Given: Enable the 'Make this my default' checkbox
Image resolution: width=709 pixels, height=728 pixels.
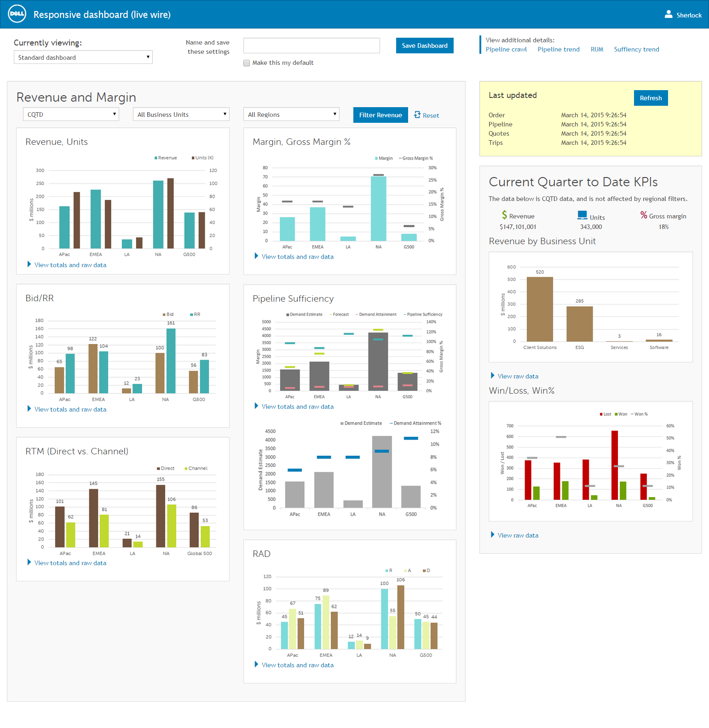Looking at the screenshot, I should pyautogui.click(x=247, y=63).
